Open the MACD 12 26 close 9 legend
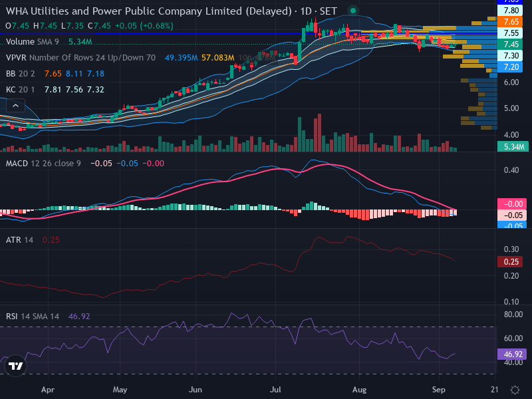Viewport: 532px width, 399px height. 43,164
